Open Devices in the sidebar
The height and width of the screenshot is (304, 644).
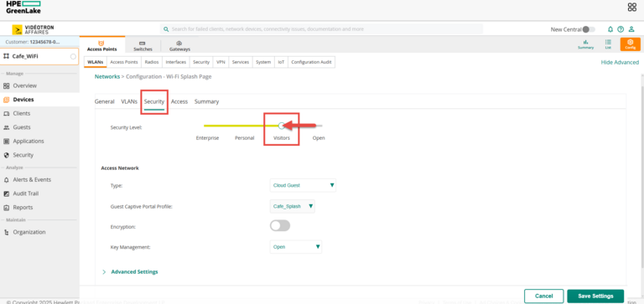click(x=23, y=100)
